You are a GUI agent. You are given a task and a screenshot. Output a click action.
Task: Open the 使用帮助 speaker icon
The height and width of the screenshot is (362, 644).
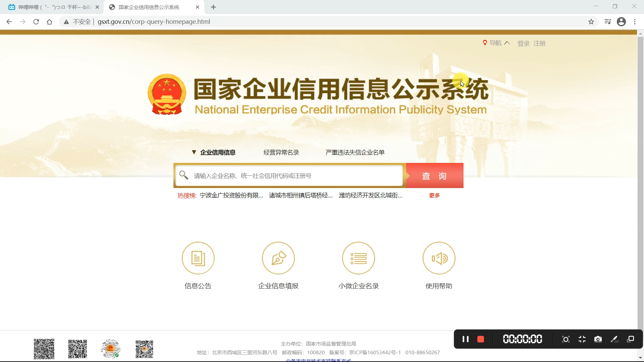pos(439,258)
